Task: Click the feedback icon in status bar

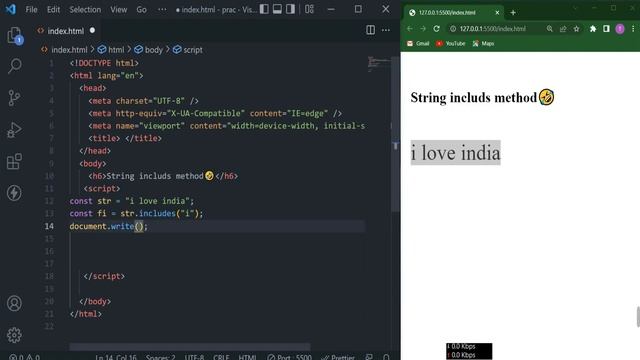Action: [369, 357]
